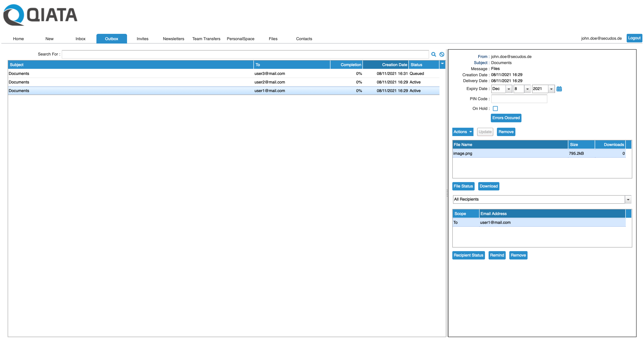Open the Actions dropdown menu

(x=462, y=132)
